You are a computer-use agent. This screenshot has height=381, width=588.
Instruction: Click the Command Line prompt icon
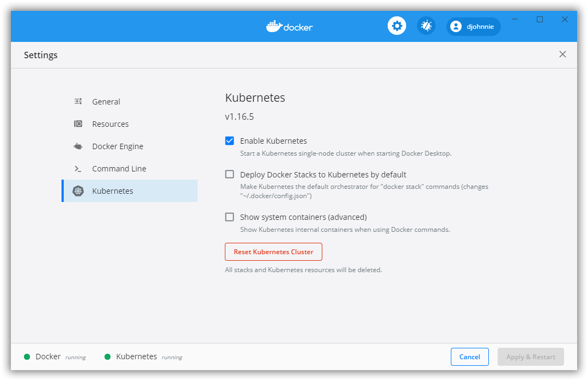(78, 169)
